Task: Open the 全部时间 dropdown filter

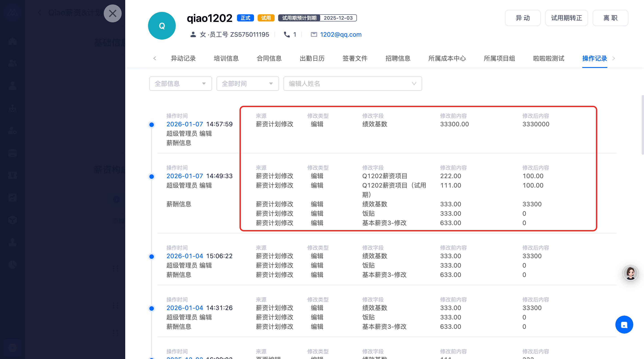Action: point(247,84)
